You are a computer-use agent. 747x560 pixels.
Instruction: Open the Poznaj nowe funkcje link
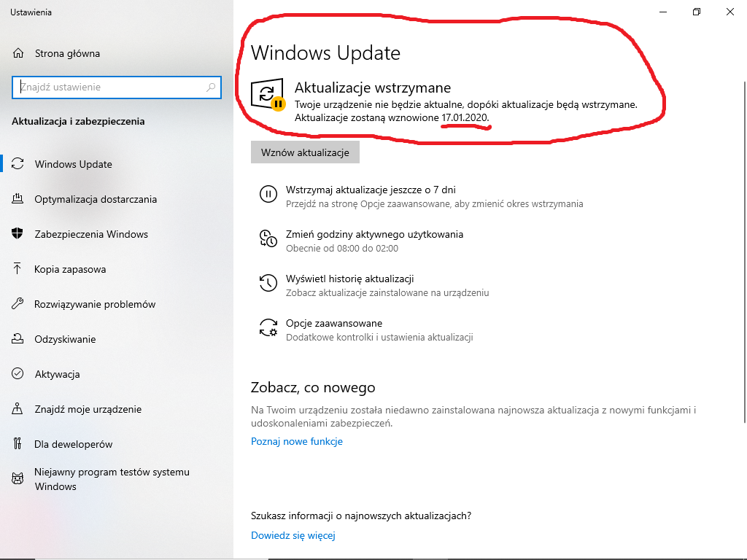click(297, 441)
